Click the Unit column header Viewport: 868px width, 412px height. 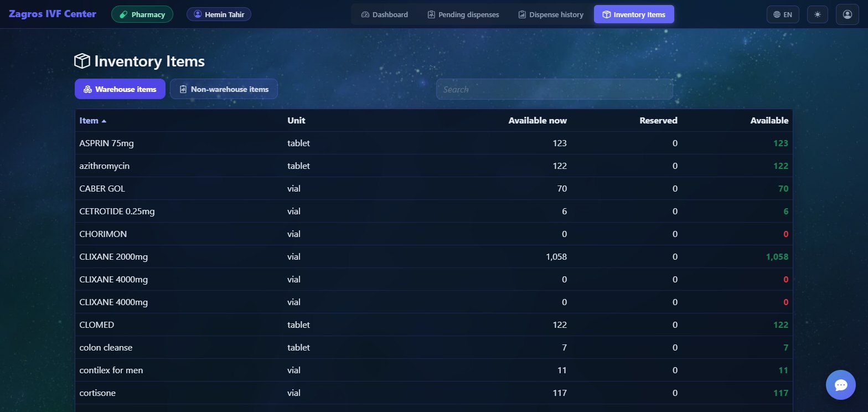pyautogui.click(x=296, y=121)
